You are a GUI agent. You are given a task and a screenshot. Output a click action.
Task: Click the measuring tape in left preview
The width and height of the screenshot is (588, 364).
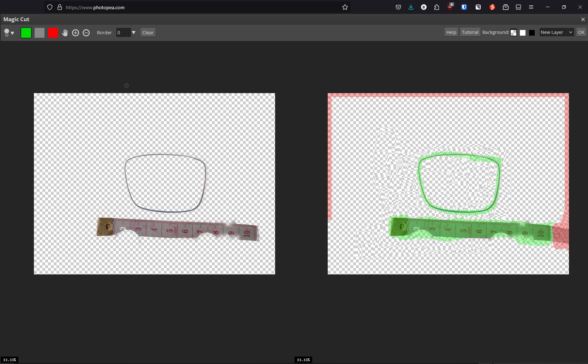point(178,229)
